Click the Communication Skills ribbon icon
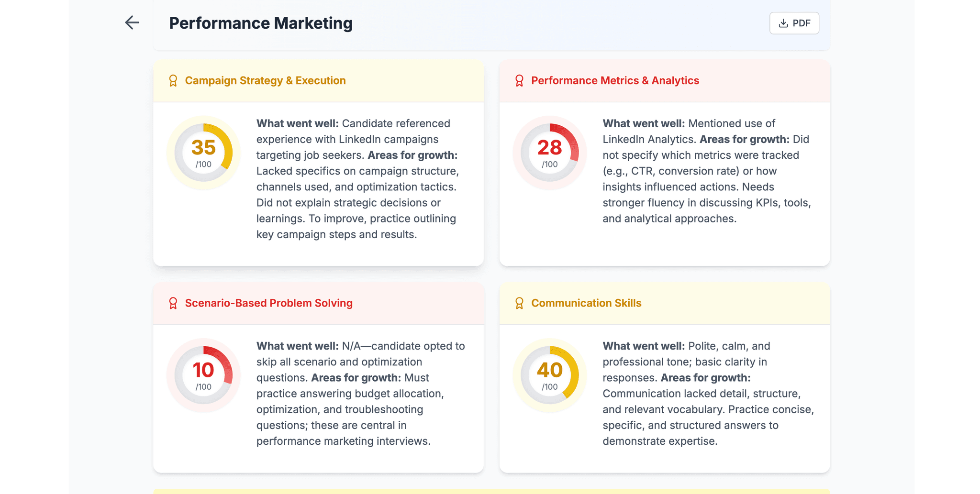 [519, 303]
